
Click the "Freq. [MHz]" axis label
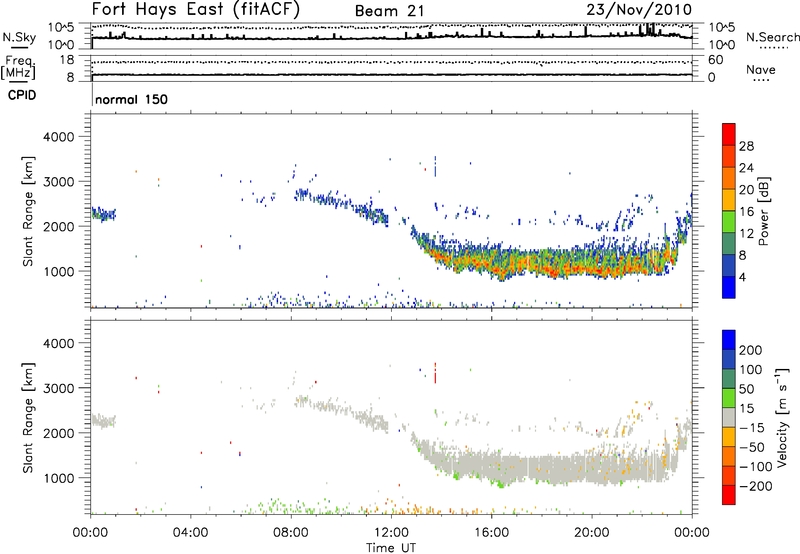point(18,68)
